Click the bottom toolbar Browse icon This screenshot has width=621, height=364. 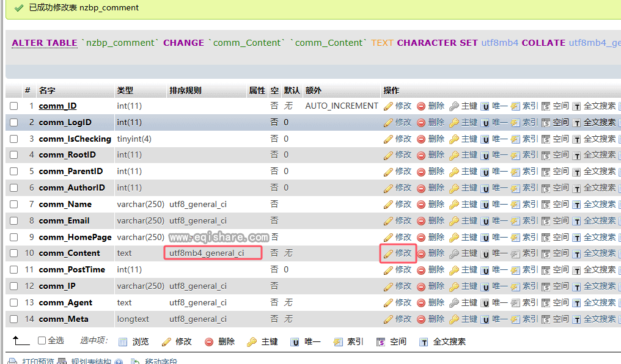pyautogui.click(x=123, y=342)
